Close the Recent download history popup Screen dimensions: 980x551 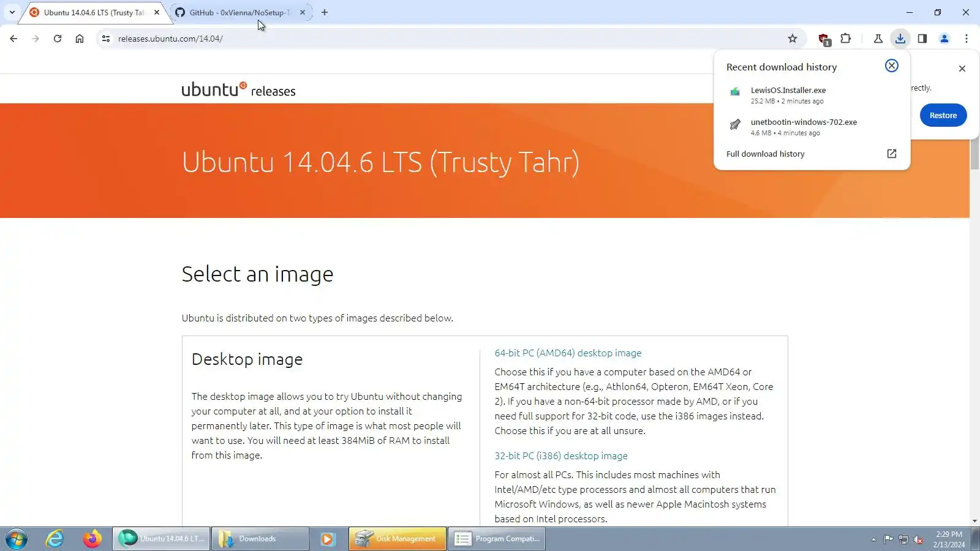tap(892, 66)
